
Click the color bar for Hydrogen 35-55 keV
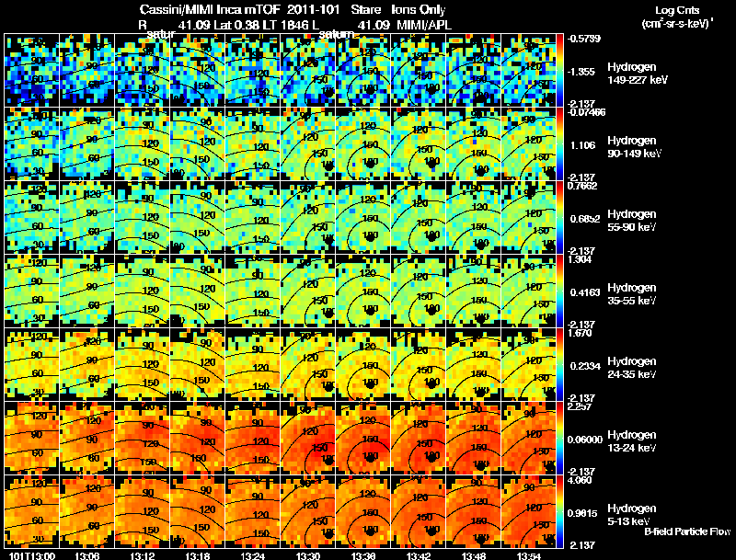point(559,291)
